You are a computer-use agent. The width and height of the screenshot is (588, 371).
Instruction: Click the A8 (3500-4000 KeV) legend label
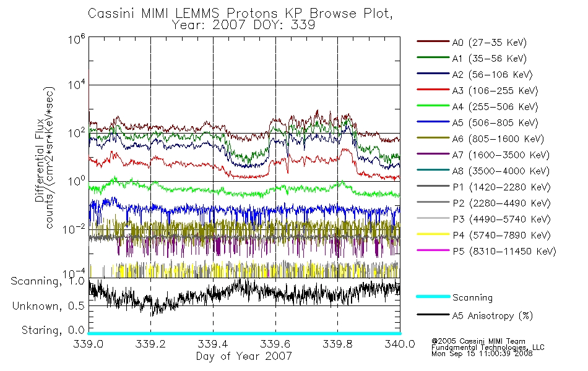(501, 171)
